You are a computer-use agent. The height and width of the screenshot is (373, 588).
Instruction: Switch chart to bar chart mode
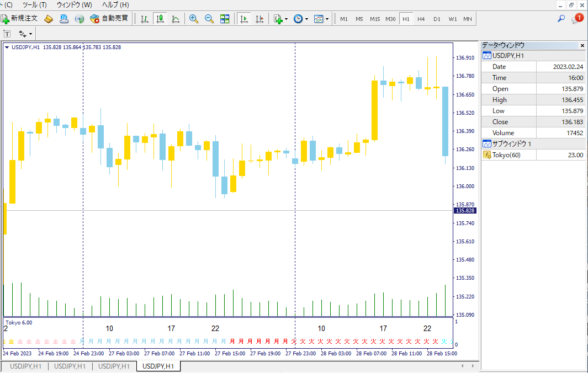pos(144,19)
